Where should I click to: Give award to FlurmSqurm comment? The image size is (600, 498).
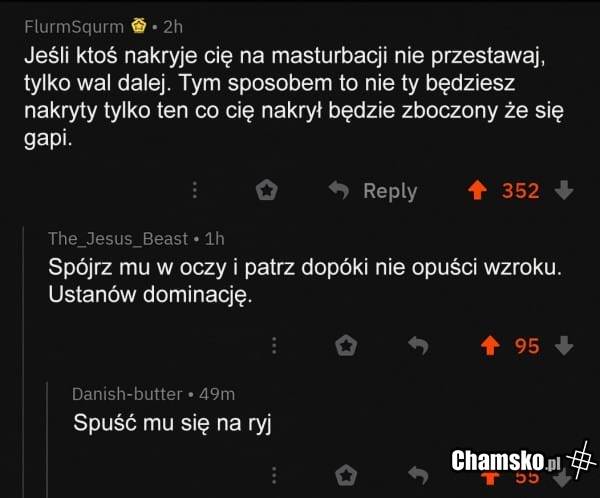click(267, 190)
